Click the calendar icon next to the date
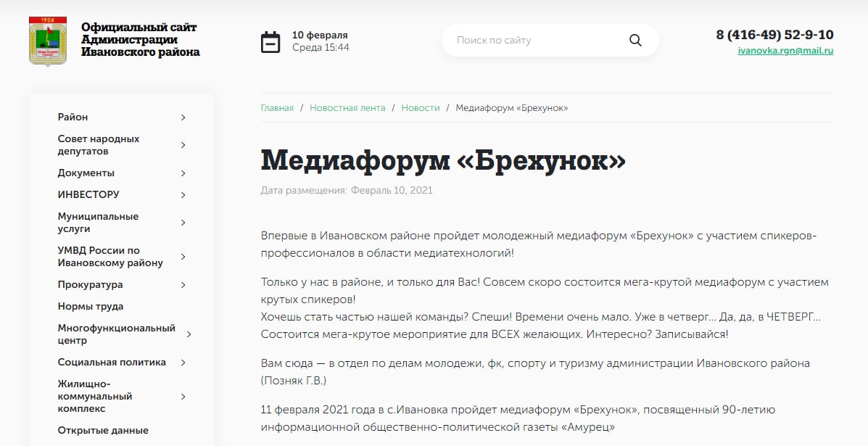The height and width of the screenshot is (446, 868). click(x=270, y=42)
